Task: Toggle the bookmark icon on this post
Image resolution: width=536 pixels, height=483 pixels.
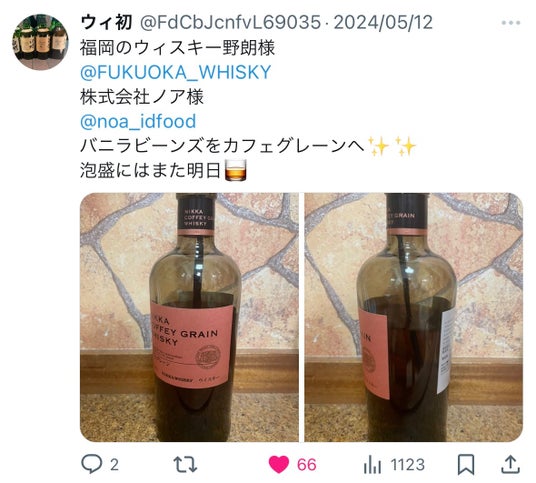Action: (x=466, y=465)
